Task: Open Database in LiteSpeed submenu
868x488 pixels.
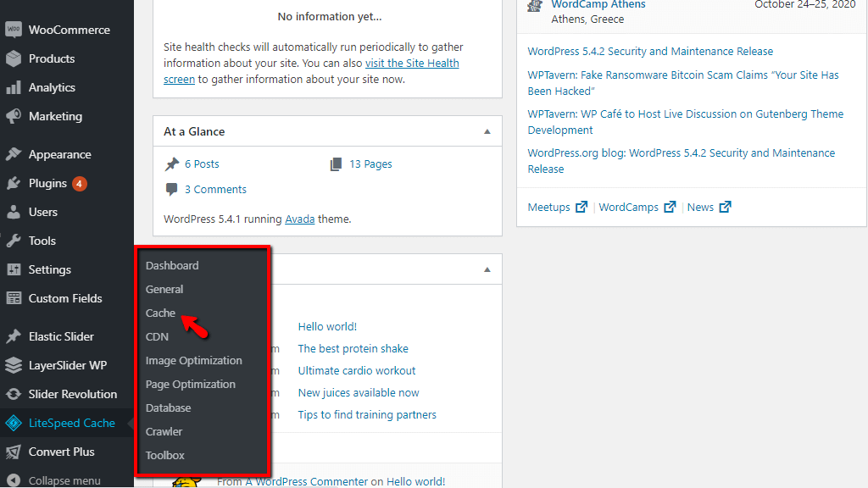Action: pos(169,408)
